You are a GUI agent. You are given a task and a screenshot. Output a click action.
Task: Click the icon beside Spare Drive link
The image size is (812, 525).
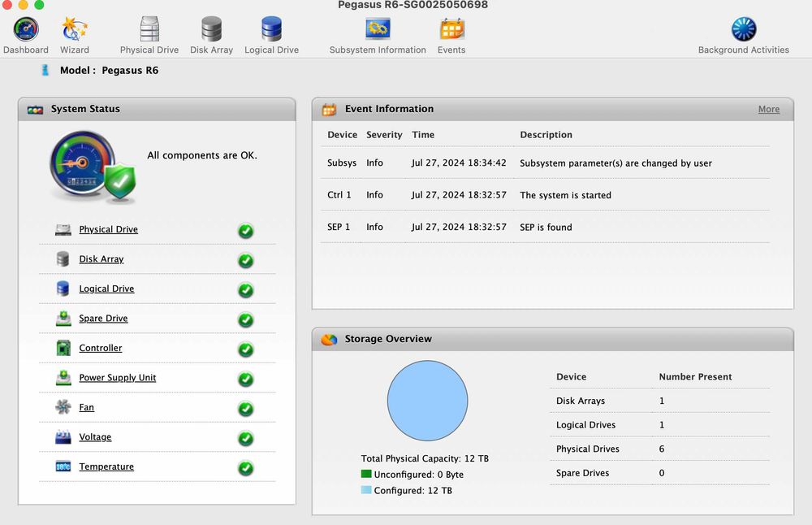coord(63,319)
